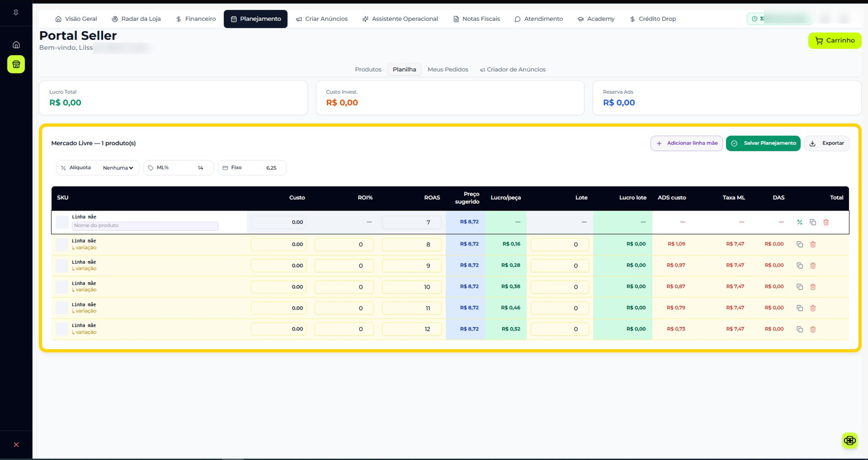
Task: Click copy icon in the Linha mãe row
Action: [812, 222]
